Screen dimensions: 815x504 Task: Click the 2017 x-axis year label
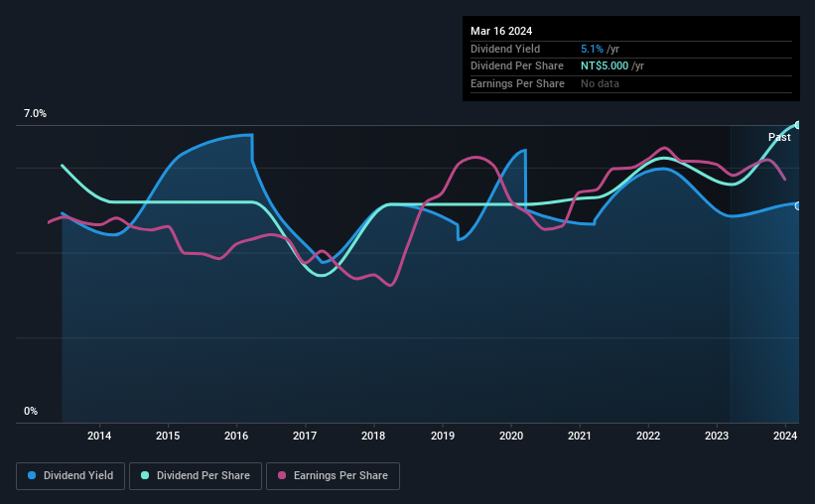[x=305, y=436]
